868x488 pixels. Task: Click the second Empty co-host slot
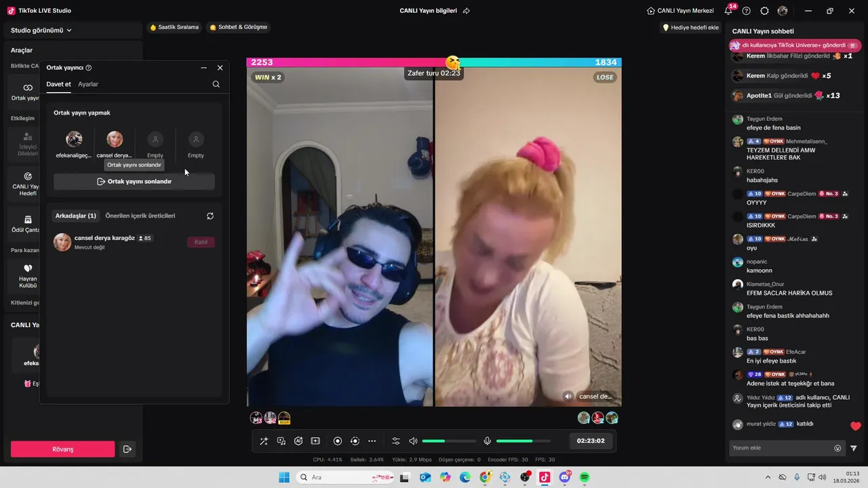(x=196, y=139)
